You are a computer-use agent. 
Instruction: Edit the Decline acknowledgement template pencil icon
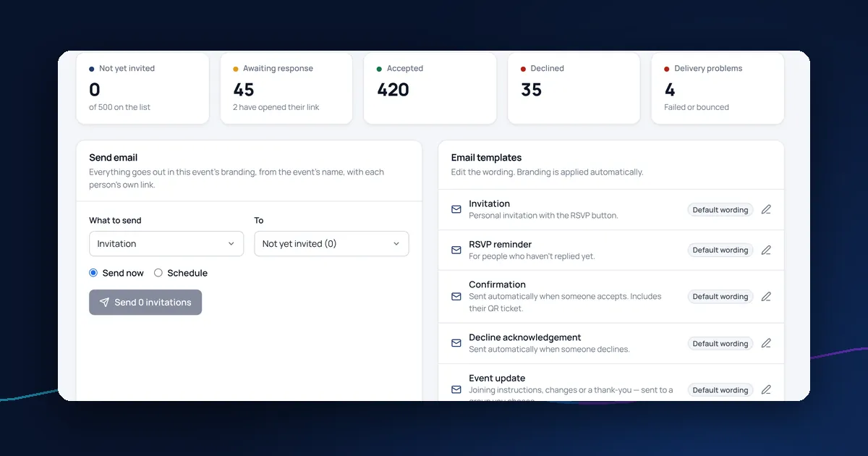click(x=766, y=343)
